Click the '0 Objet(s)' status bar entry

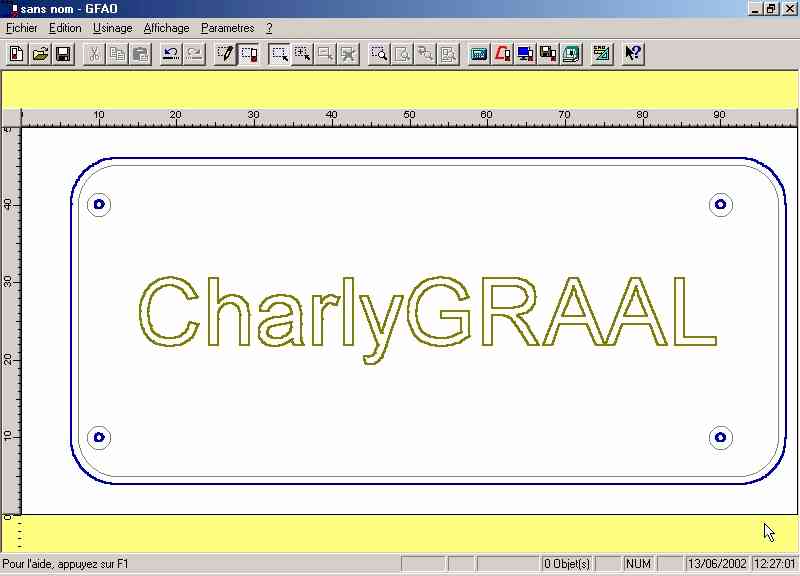(567, 564)
